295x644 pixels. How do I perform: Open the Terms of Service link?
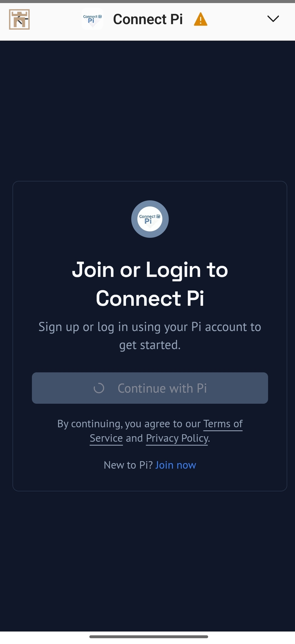click(x=223, y=424)
